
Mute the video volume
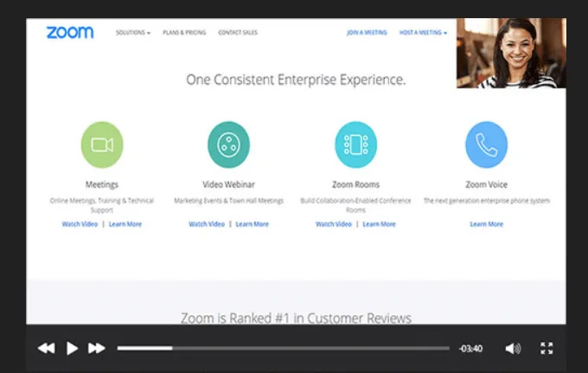(x=513, y=348)
